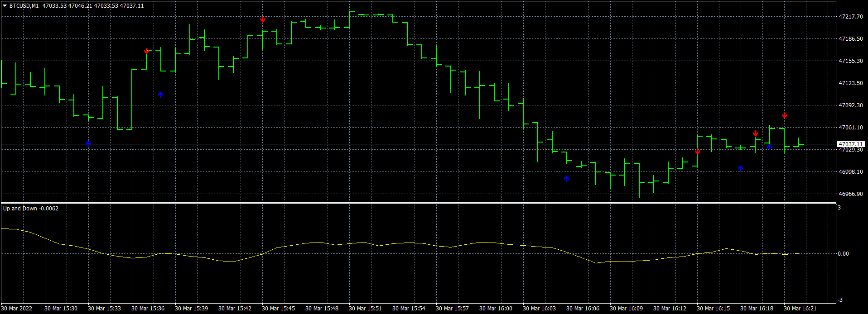Click the topmost red arrow near 16:21
Image resolution: width=868 pixels, height=314 pixels.
click(x=785, y=116)
